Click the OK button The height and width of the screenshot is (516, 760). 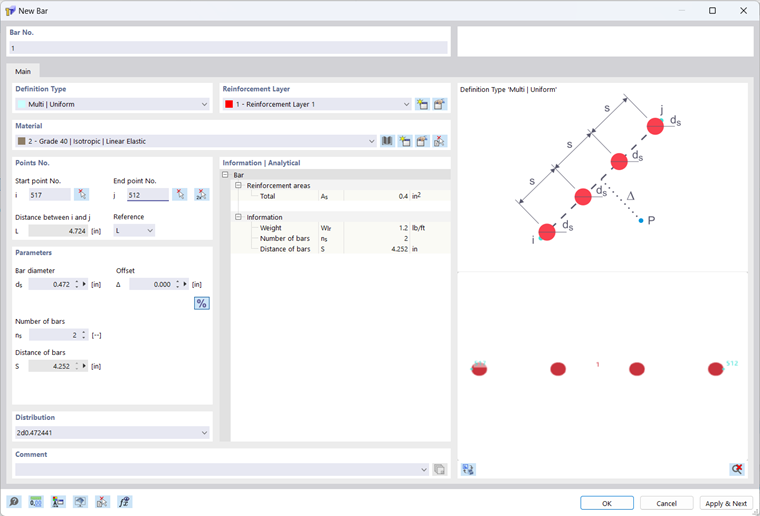[607, 503]
